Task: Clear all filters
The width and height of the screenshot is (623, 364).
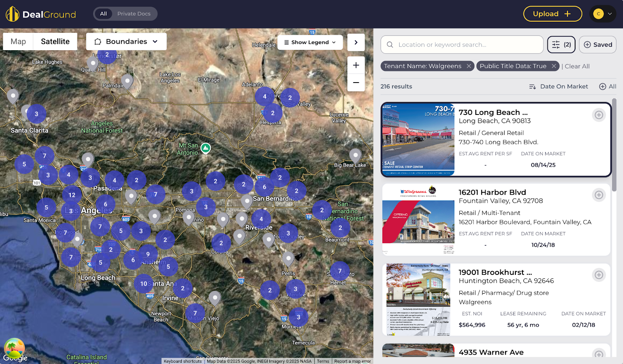Action: [577, 66]
